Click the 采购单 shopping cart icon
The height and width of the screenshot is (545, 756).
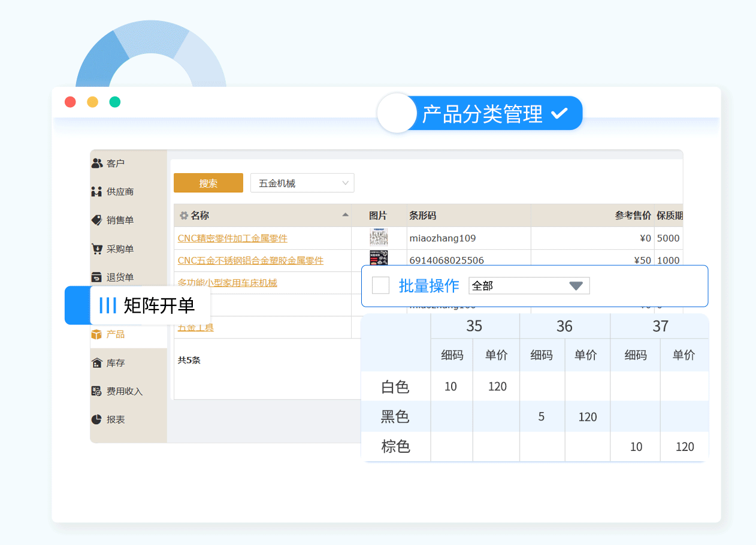(x=97, y=249)
